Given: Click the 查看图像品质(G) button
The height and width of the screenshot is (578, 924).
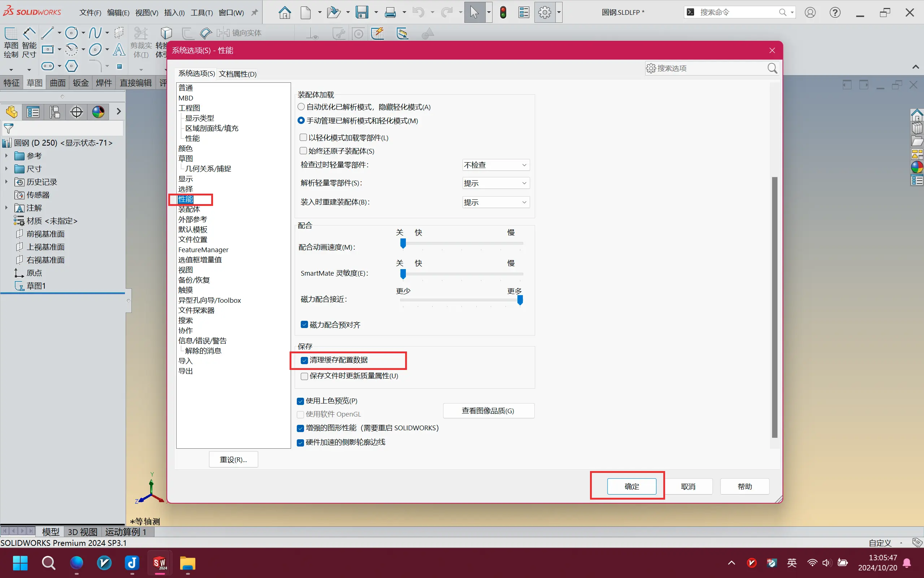Looking at the screenshot, I should tap(488, 411).
